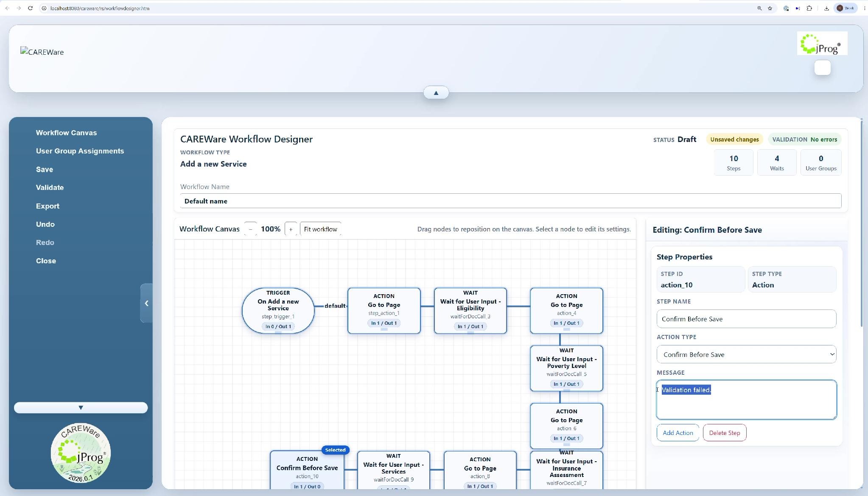The width and height of the screenshot is (868, 496).
Task: Select the Confirm Before Save node action_10
Action: pyautogui.click(x=307, y=470)
